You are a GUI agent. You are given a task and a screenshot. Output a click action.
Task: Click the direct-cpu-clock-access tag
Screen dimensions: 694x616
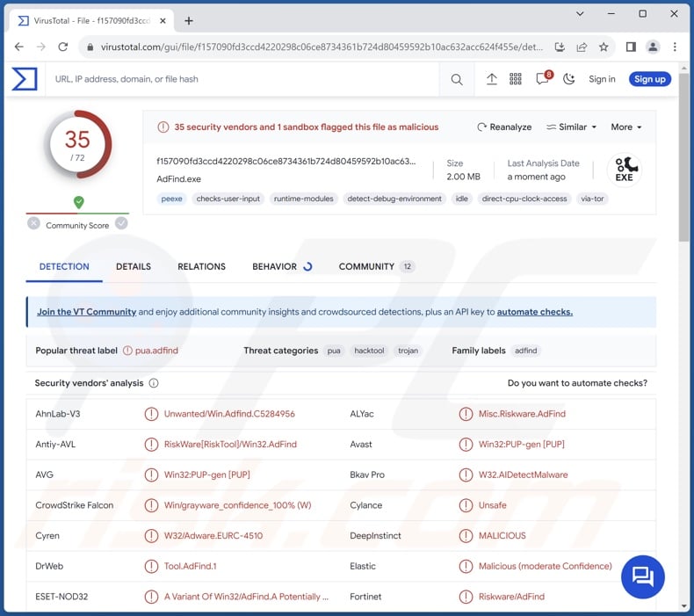(x=524, y=199)
